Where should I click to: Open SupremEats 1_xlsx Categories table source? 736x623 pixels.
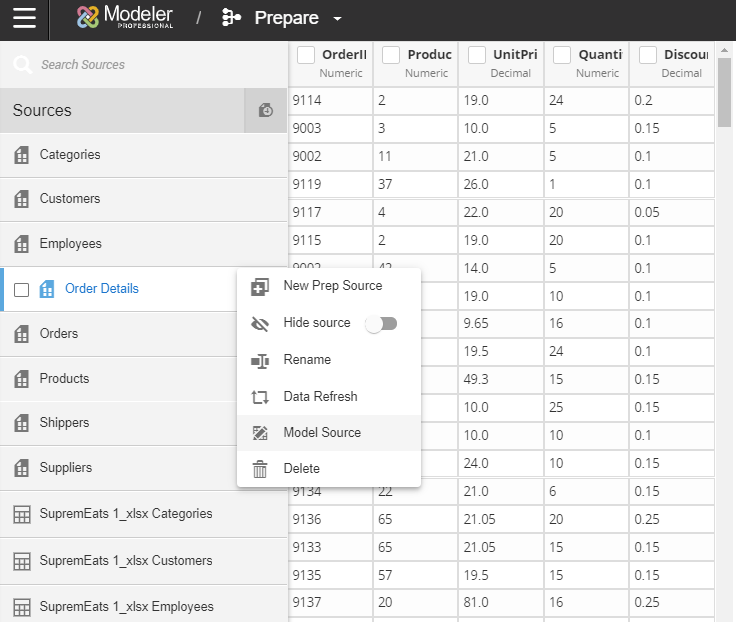point(125,514)
